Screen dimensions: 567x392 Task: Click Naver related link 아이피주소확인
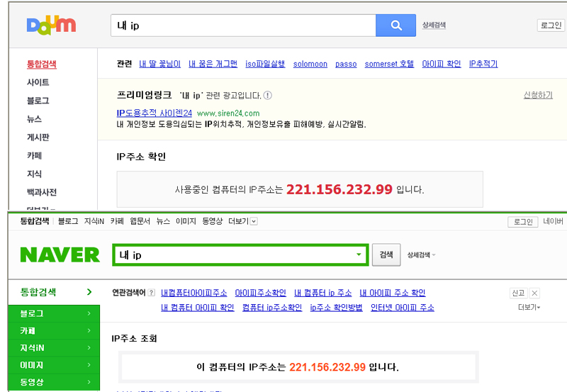(260, 293)
